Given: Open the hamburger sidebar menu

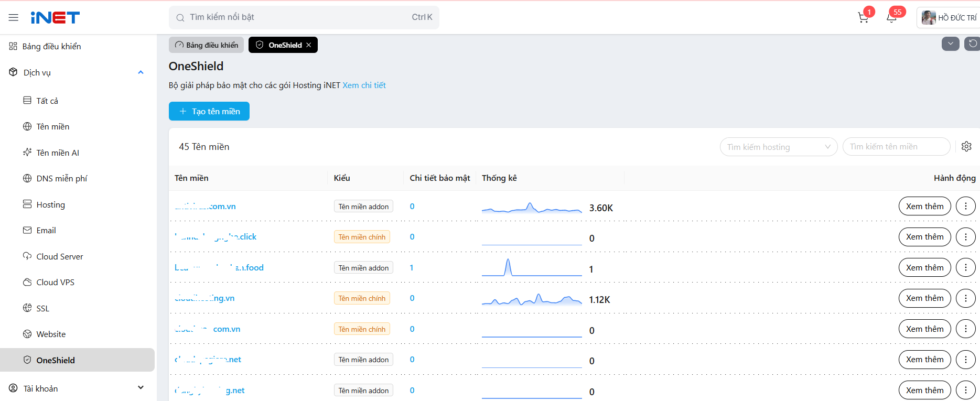Looking at the screenshot, I should (14, 17).
